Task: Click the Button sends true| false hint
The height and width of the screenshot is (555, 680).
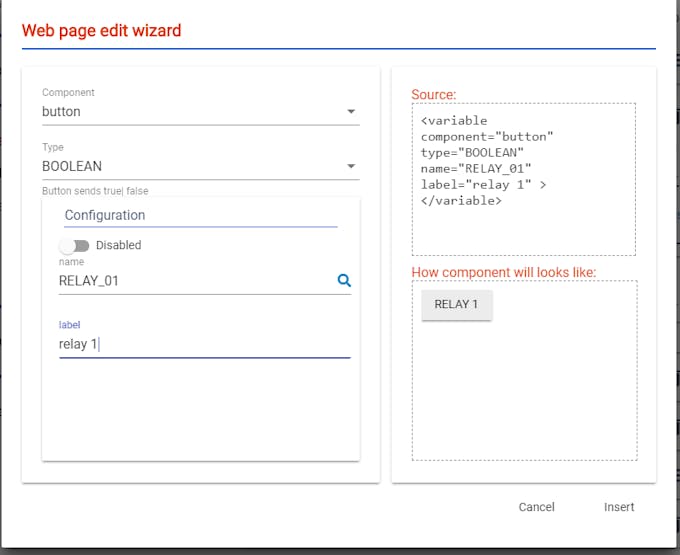Action: tap(95, 191)
